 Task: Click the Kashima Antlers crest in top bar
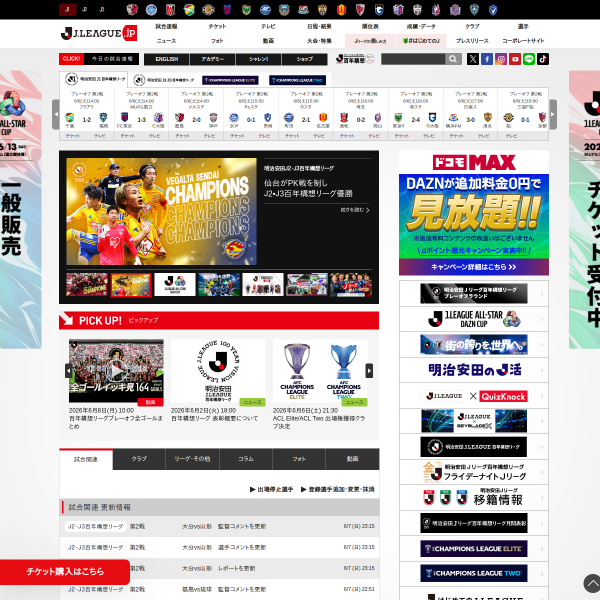(x=132, y=10)
